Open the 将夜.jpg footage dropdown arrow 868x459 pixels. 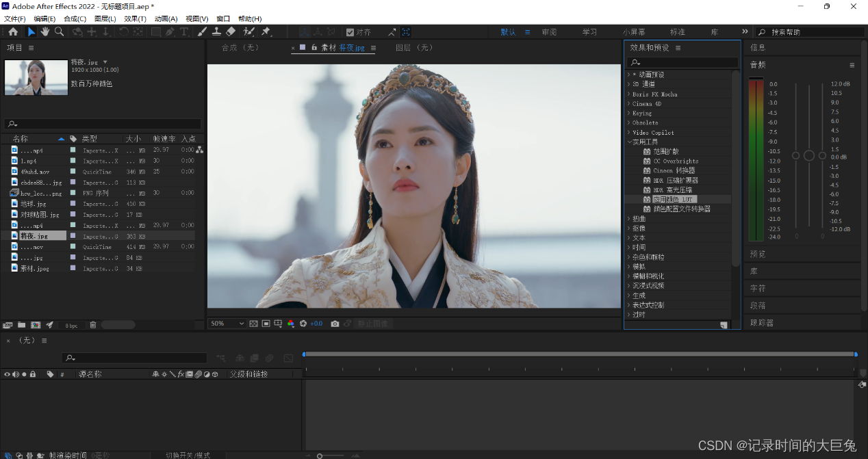(105, 62)
